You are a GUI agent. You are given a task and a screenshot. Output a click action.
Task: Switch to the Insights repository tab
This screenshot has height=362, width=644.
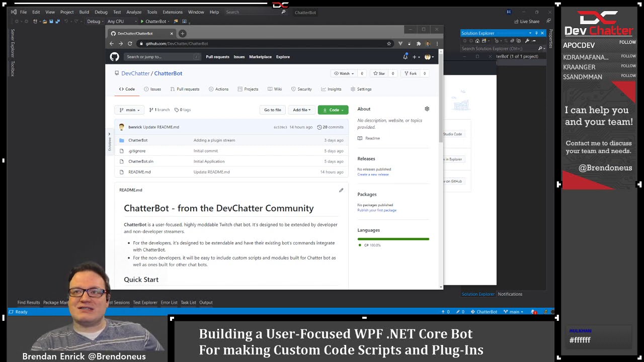click(331, 89)
